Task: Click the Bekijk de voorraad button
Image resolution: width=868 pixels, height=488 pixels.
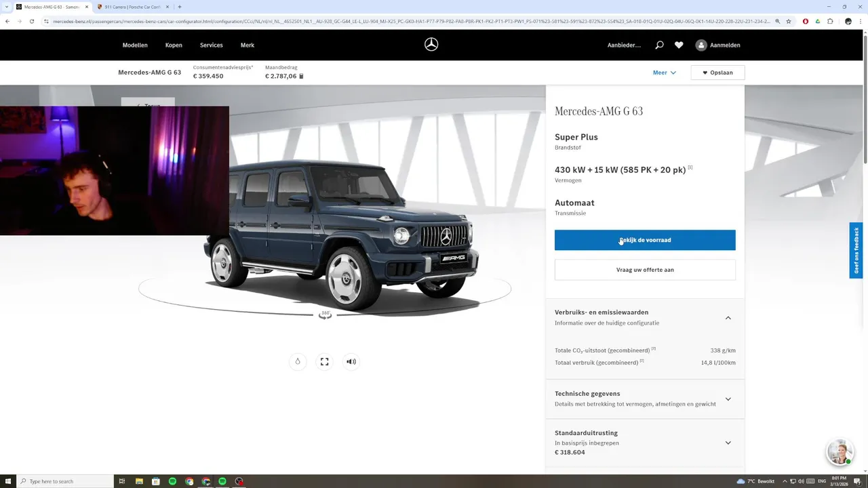Action: point(645,240)
